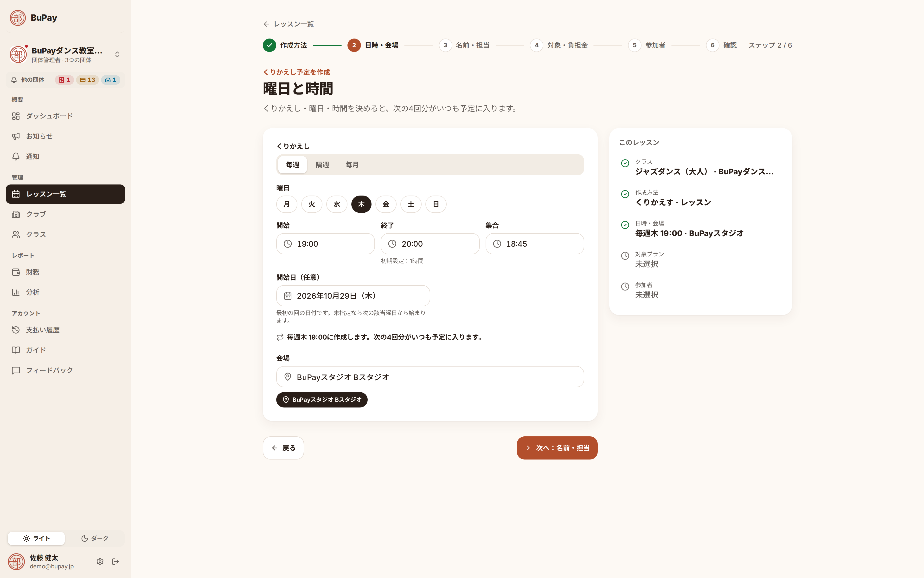Select 毎週 repeat option
This screenshot has height=578, width=924.
(292, 165)
